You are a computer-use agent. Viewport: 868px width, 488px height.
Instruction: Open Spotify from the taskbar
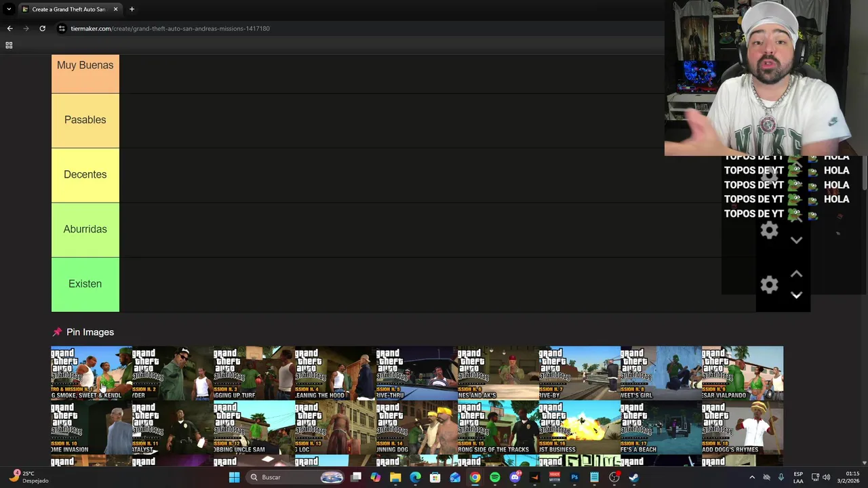coord(495,477)
